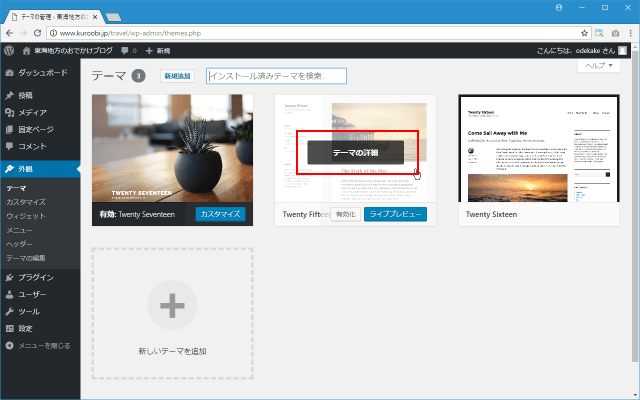Image resolution: width=640 pixels, height=400 pixels.
Task: Expand the ヘルプ dropdown tab
Action: (x=599, y=66)
